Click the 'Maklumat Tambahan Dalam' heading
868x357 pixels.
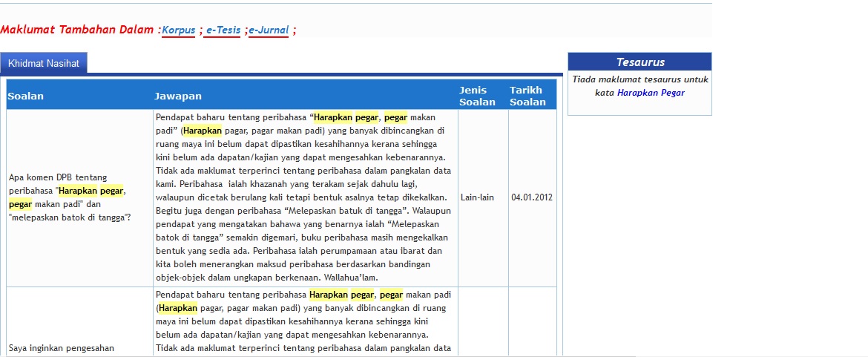(77, 30)
